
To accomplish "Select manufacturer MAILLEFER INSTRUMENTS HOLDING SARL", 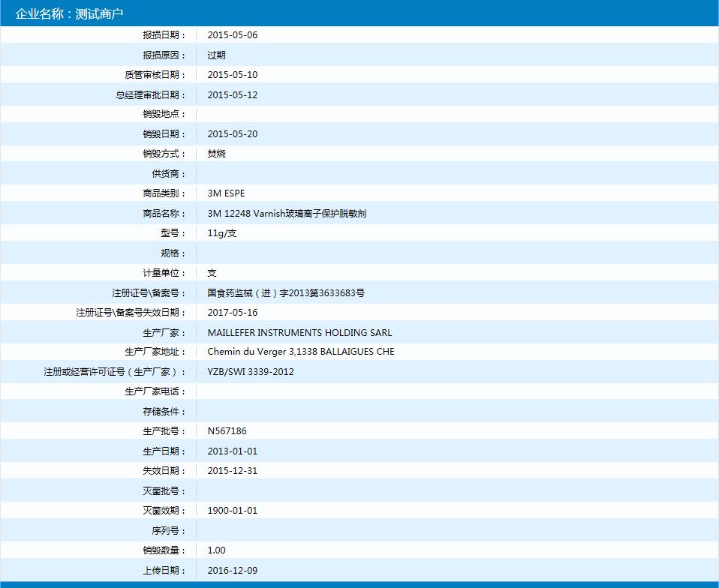I will pyautogui.click(x=299, y=333).
